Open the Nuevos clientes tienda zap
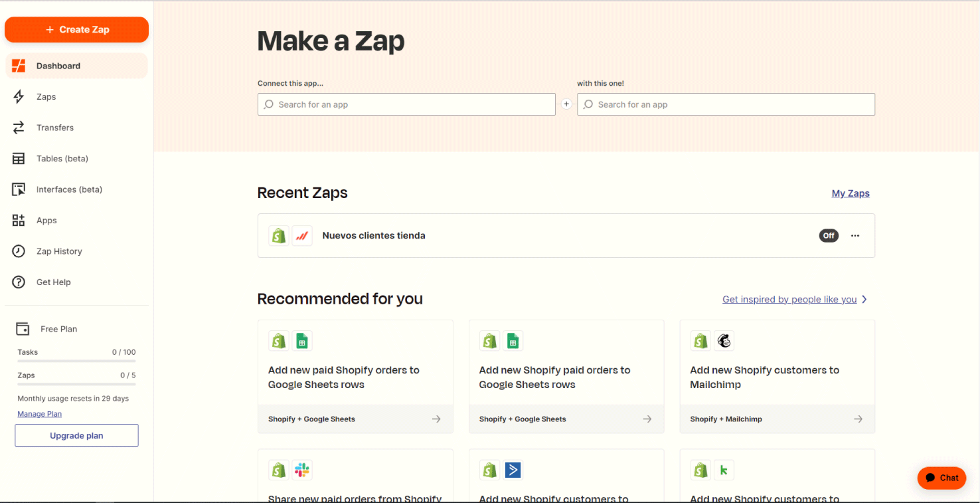 374,236
